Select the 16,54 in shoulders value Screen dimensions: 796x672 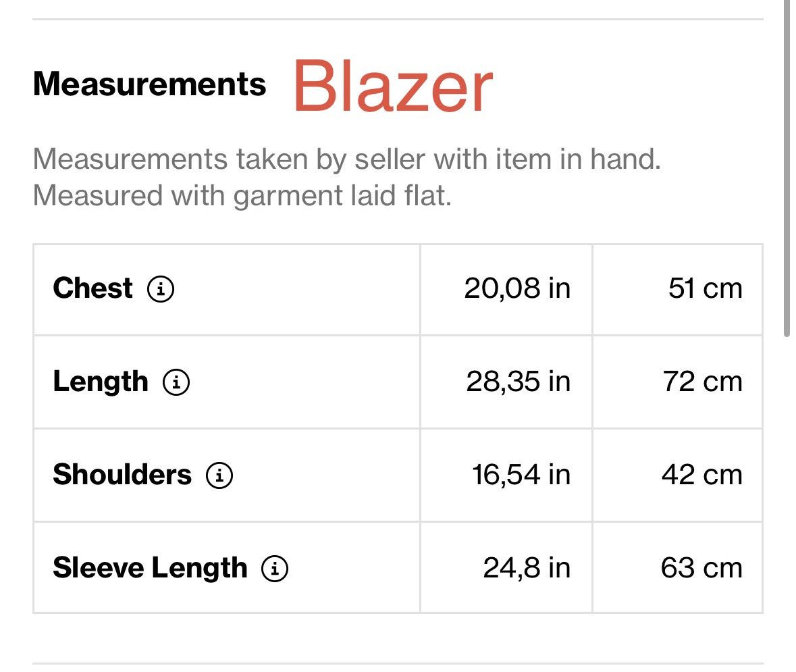(x=521, y=475)
